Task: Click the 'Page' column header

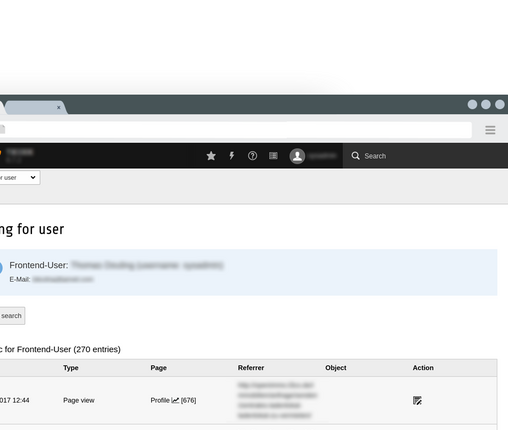Action: click(x=158, y=368)
